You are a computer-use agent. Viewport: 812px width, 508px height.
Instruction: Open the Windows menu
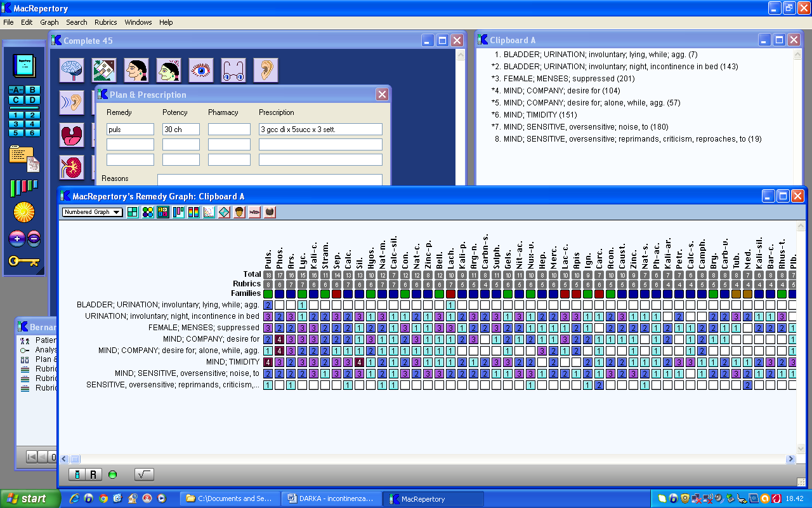pos(138,22)
